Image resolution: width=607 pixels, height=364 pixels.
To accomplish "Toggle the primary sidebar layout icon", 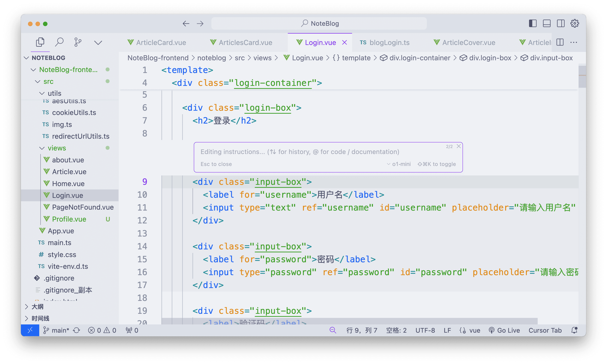I will pos(533,24).
